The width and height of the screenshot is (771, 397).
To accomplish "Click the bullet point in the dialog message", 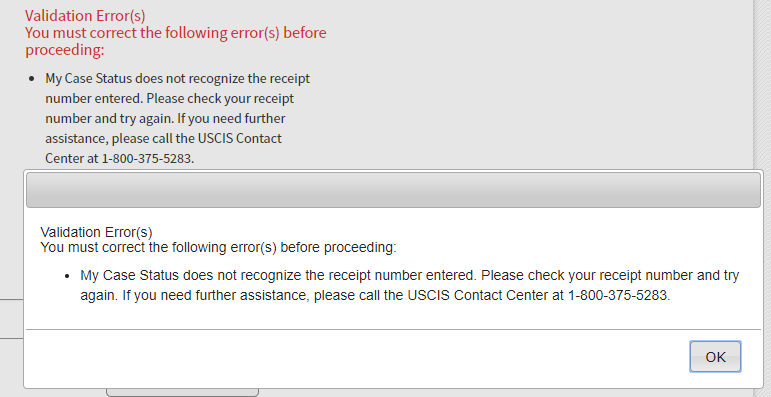I will (67, 276).
